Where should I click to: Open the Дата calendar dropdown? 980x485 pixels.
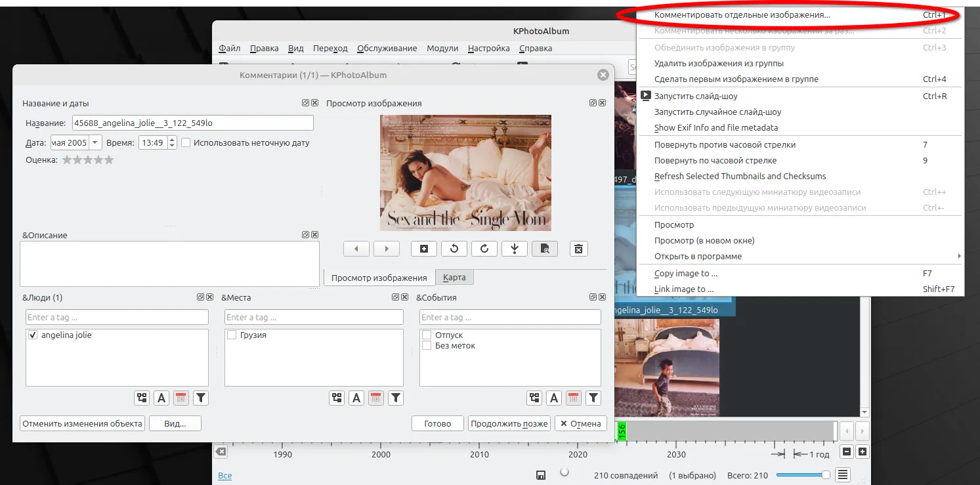tap(95, 142)
